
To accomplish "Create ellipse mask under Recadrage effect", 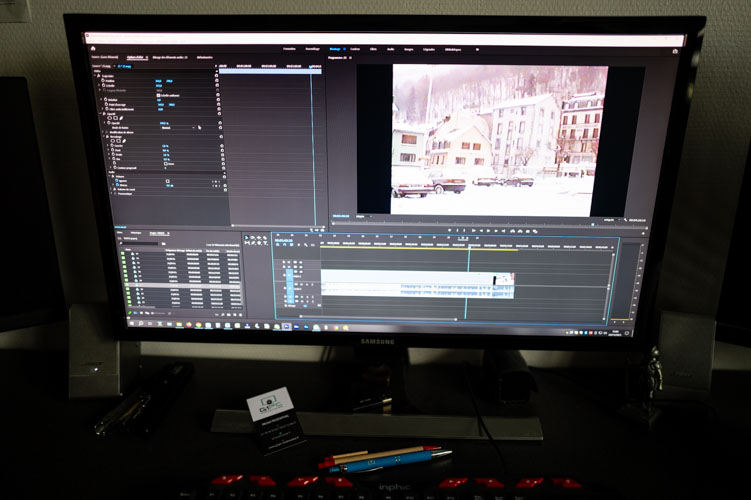I will click(113, 141).
